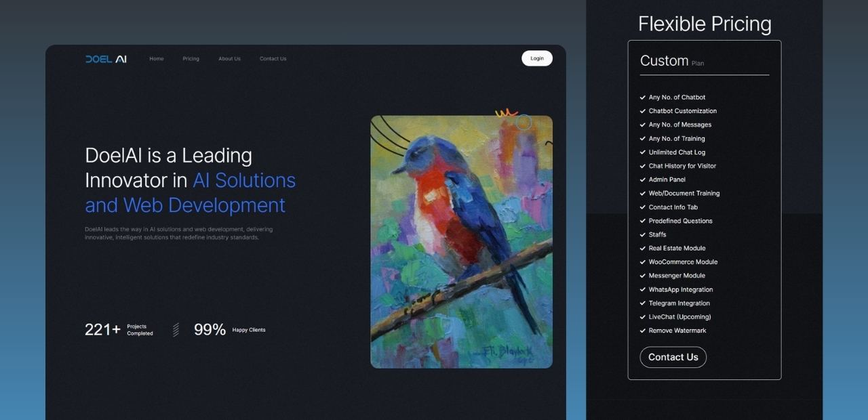Go to About Us page
Image resolution: width=868 pixels, height=420 pixels.
(x=229, y=59)
